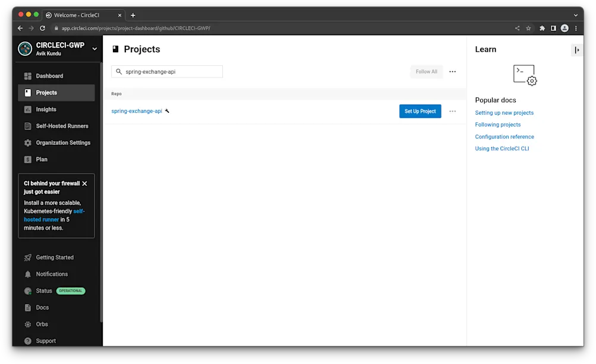This screenshot has height=364, width=596.
Task: Open Setting up new projects doc
Action: 504,113
